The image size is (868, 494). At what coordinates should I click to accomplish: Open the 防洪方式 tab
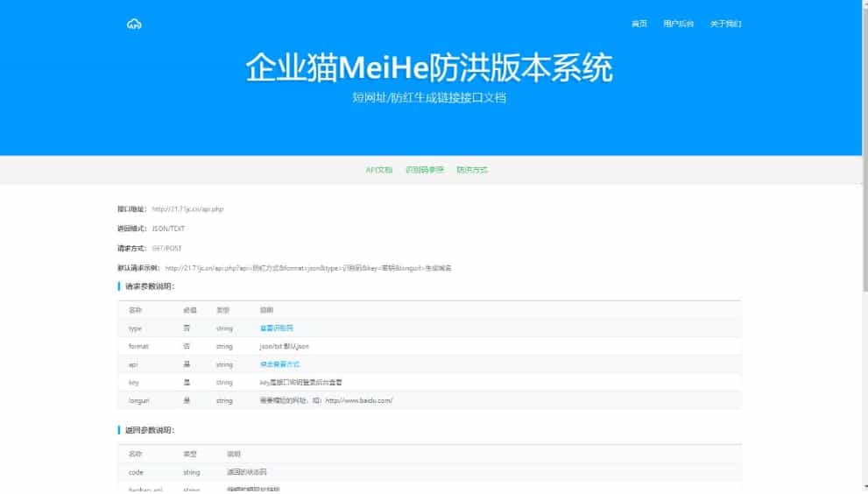point(471,170)
